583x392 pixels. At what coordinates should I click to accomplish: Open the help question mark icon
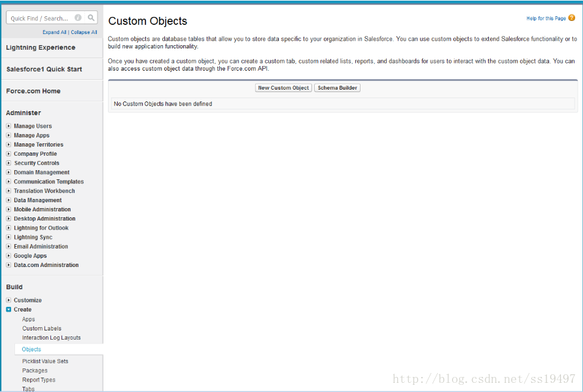coord(572,18)
